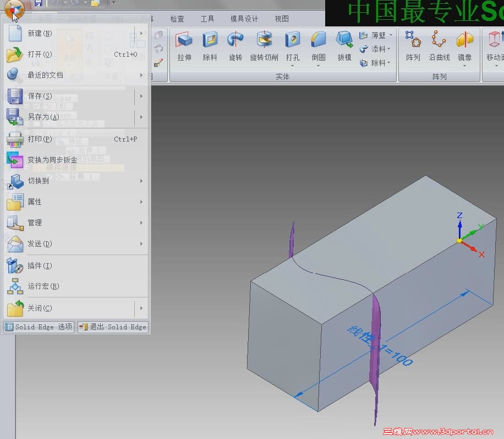Open Solid Edge 选项 options button
The height and width of the screenshot is (439, 504).
39,327
